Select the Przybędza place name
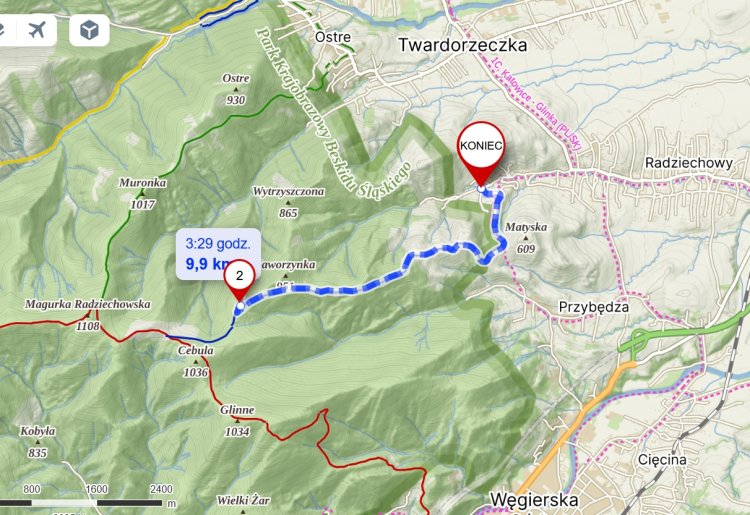The width and height of the screenshot is (750, 515). pyautogui.click(x=594, y=307)
